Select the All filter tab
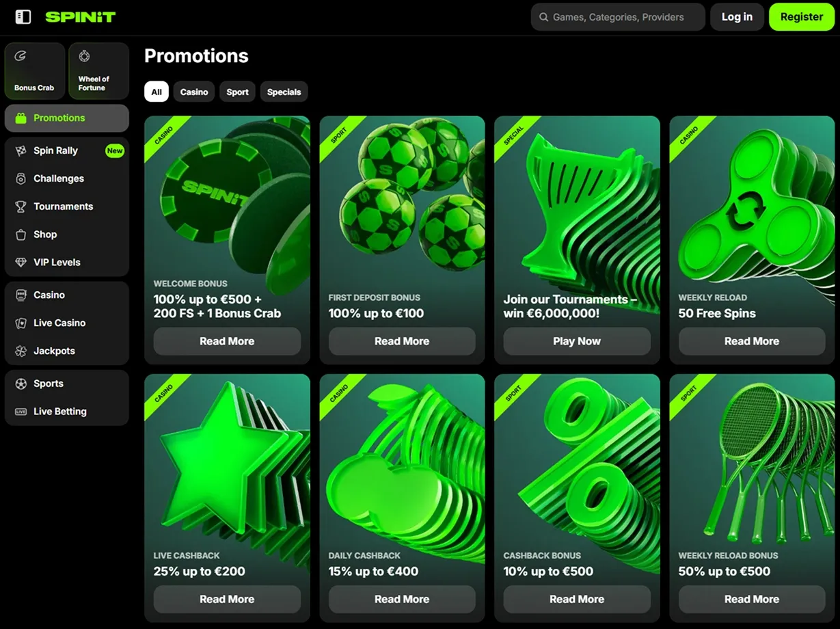This screenshot has height=629, width=840. (157, 92)
